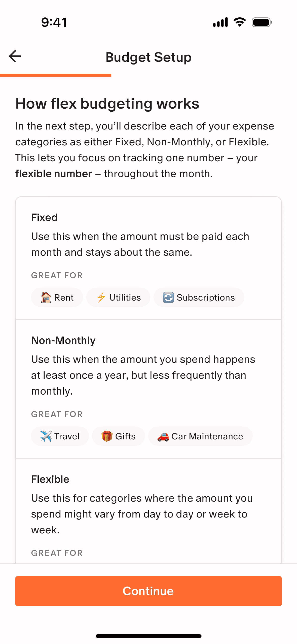Select the Car Maintenance chip label
This screenshot has height=644, width=297.
(x=207, y=436)
